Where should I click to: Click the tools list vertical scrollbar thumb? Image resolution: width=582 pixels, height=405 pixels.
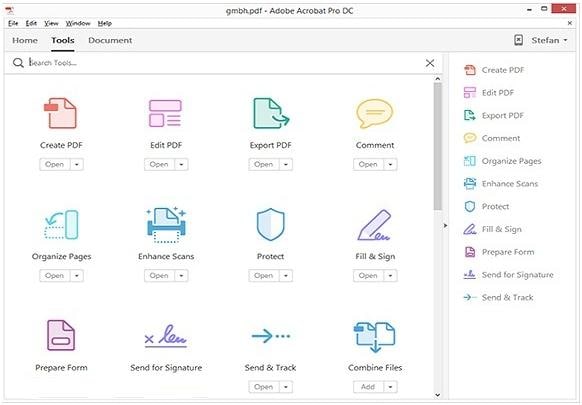(438, 147)
